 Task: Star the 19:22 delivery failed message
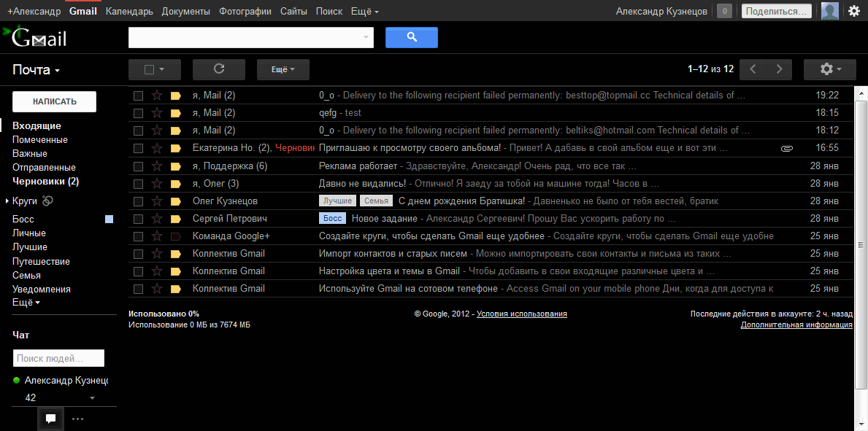[157, 96]
